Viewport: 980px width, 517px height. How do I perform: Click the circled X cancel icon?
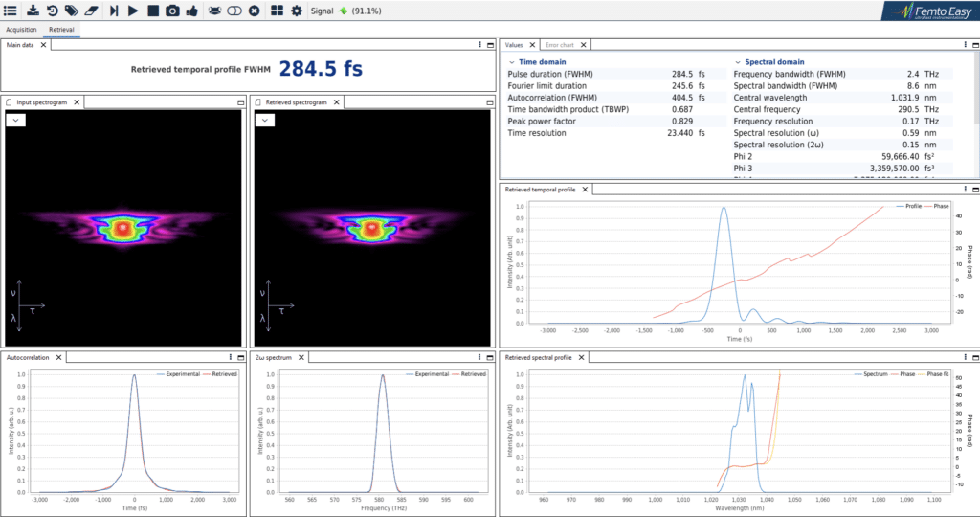tap(254, 11)
